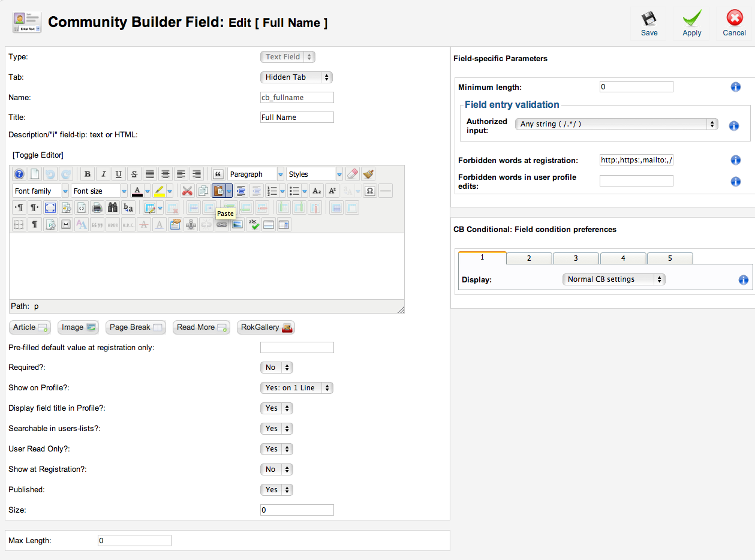Switch to condition tab 3

tap(576, 258)
